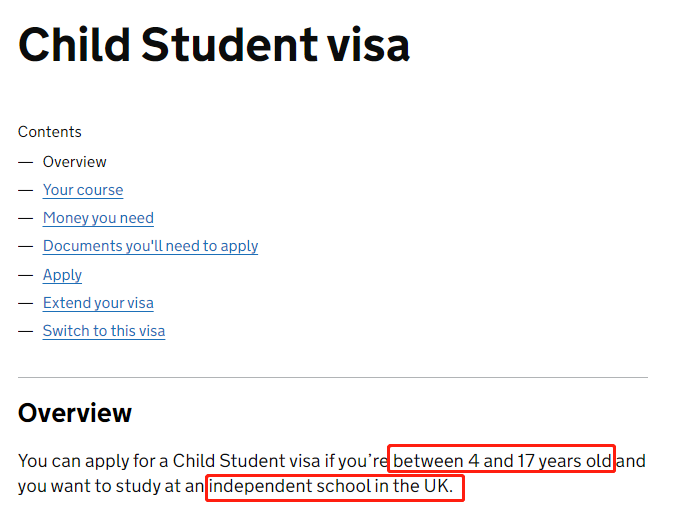
Task: Click highlighted text between 4 and 17 years old
Action: click(x=502, y=461)
